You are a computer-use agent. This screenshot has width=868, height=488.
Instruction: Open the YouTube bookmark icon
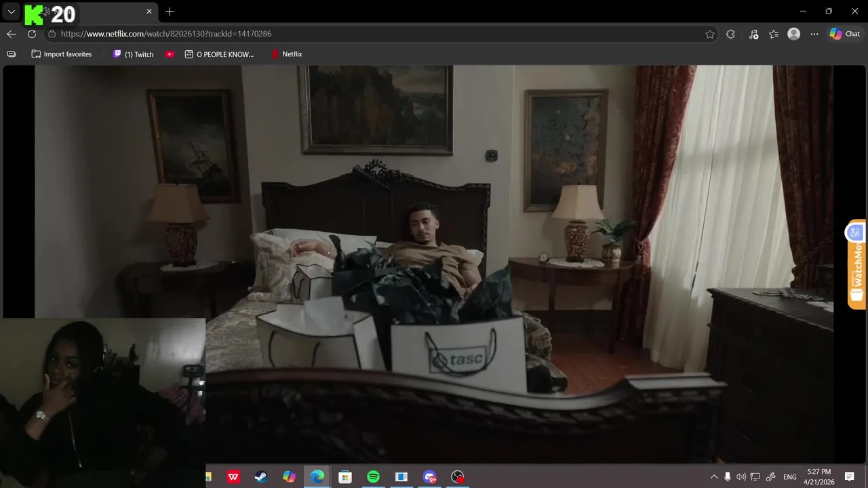click(170, 54)
